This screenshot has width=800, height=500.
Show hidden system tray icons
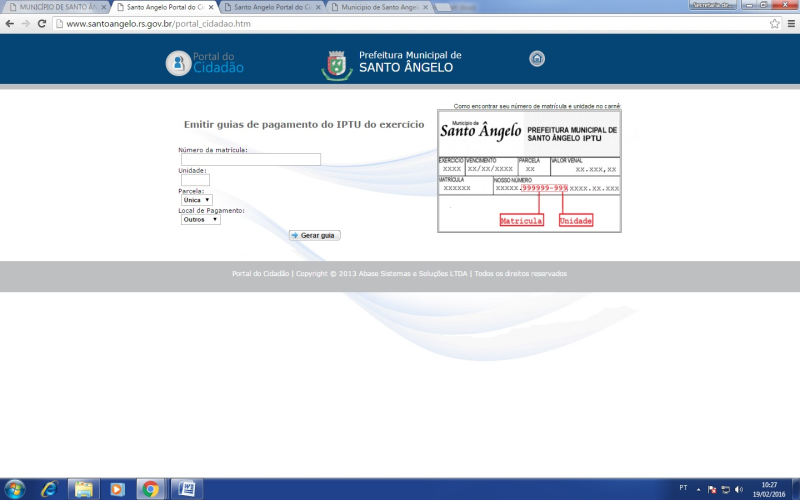pos(699,489)
